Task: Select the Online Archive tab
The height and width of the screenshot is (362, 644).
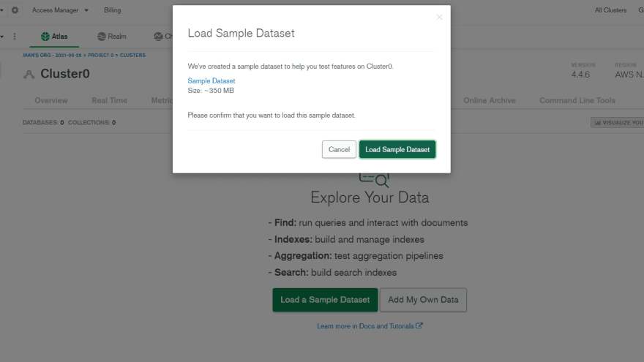Action: [490, 100]
